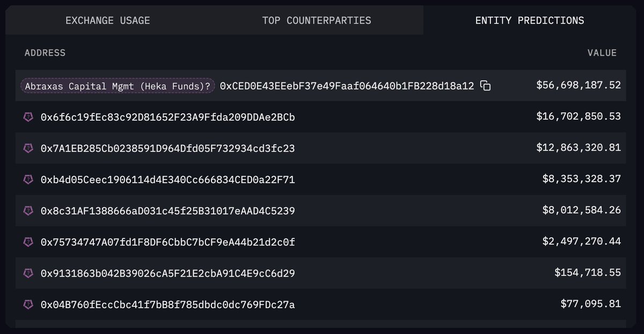The image size is (644, 334).
Task: Click the entity icon beside 0x6f6c19fEc83c address
Action: click(x=28, y=117)
